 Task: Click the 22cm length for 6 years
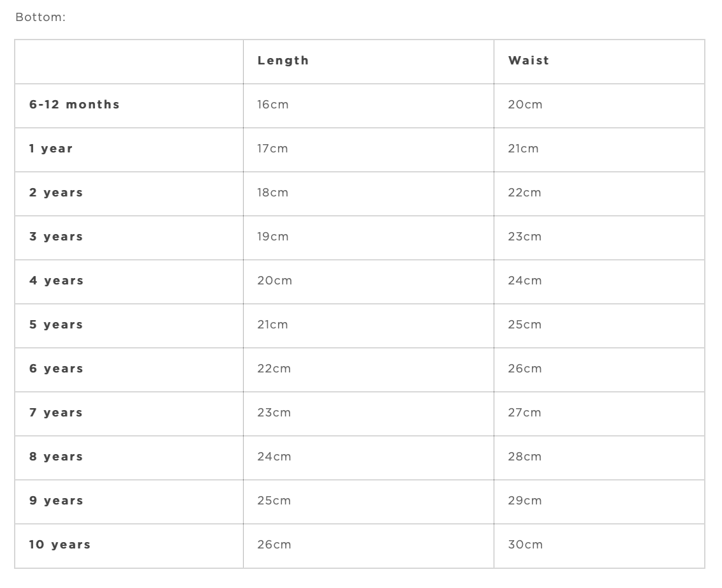[x=274, y=369]
